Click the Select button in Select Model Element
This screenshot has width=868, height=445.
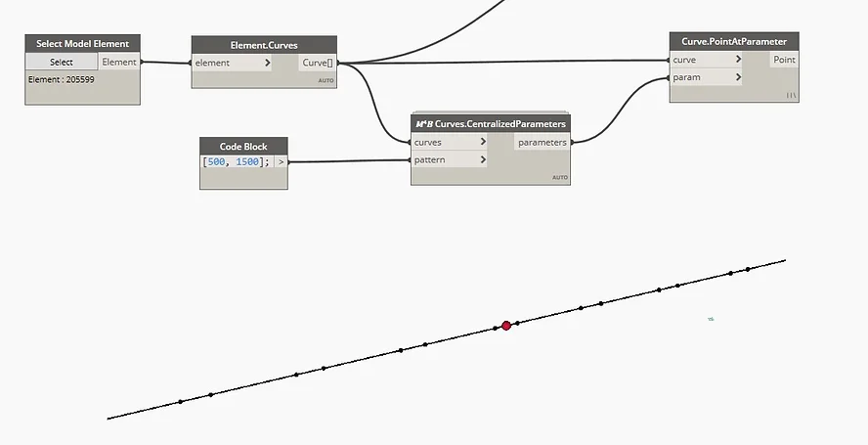coord(62,62)
